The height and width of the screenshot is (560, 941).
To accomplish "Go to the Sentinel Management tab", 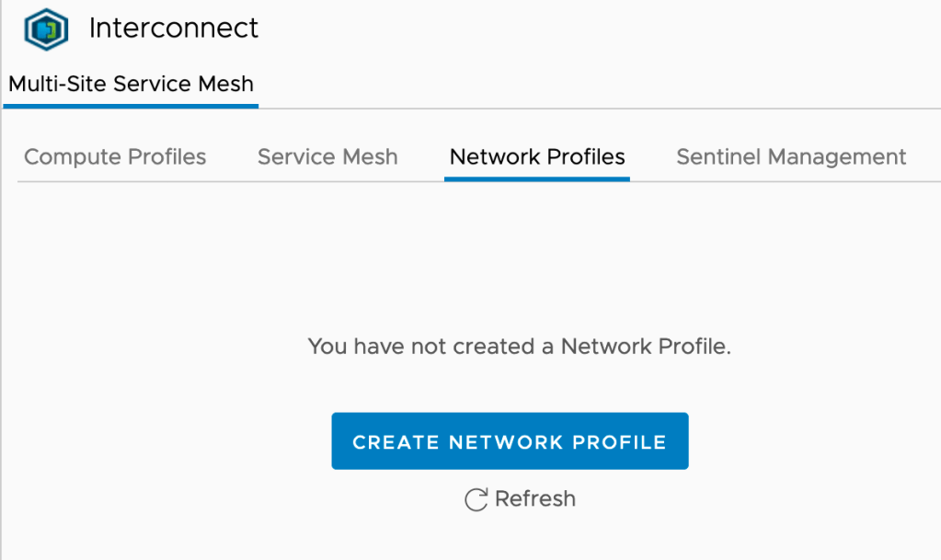I will click(x=791, y=157).
